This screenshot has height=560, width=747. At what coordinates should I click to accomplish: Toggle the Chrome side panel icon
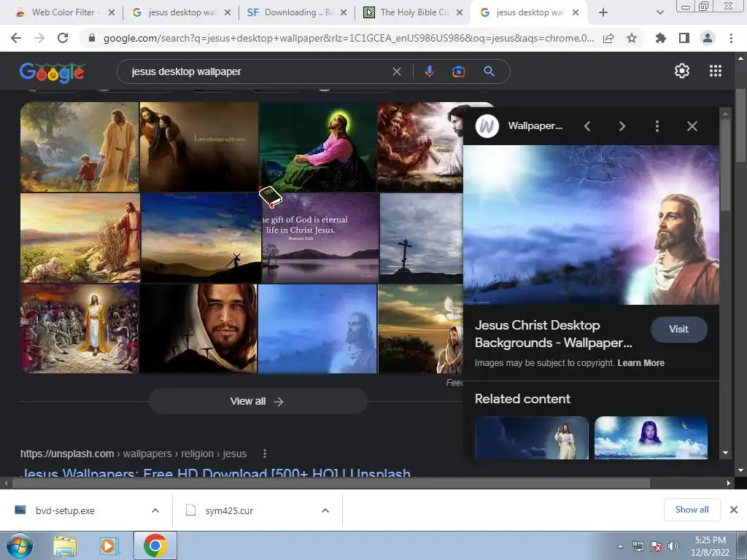[684, 38]
